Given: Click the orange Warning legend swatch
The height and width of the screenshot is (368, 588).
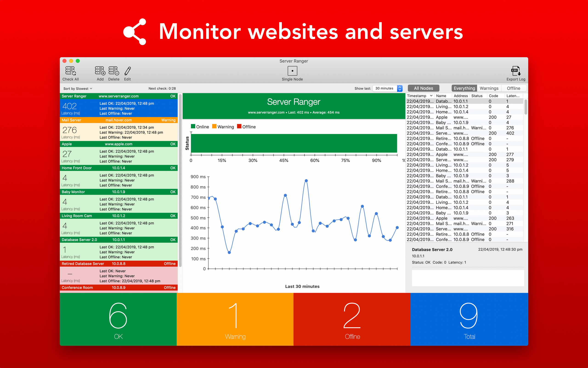Looking at the screenshot, I should pyautogui.click(x=214, y=126).
